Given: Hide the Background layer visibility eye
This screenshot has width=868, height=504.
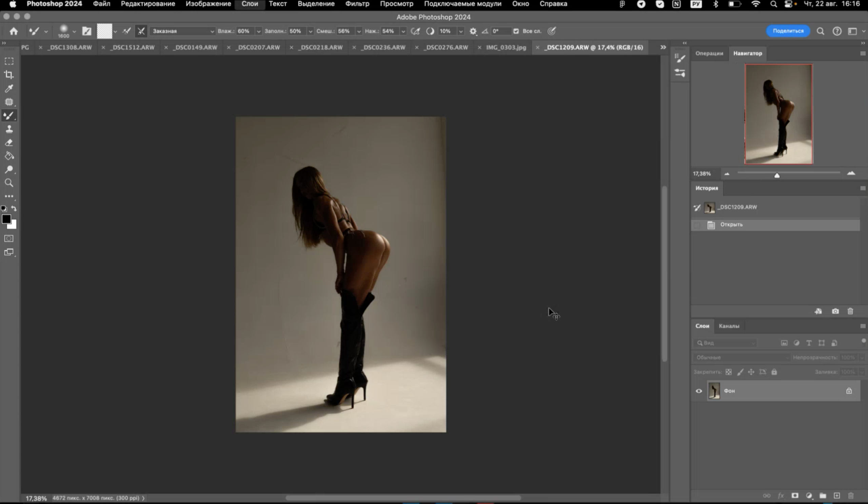Looking at the screenshot, I should point(699,391).
